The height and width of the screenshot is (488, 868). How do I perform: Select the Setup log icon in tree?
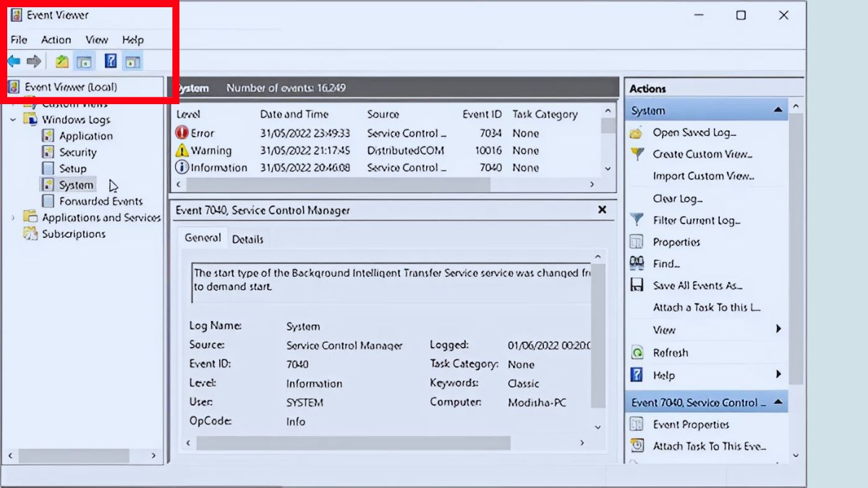[48, 168]
